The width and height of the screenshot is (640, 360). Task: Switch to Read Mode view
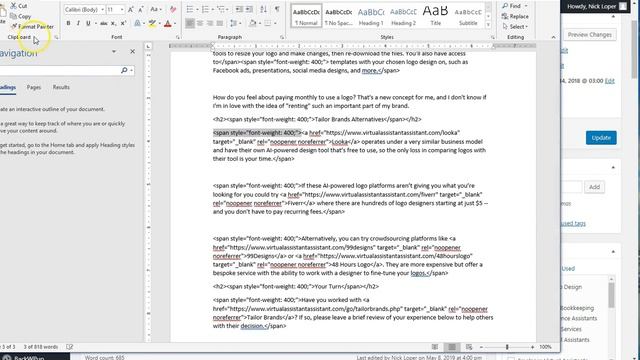[x=435, y=347]
